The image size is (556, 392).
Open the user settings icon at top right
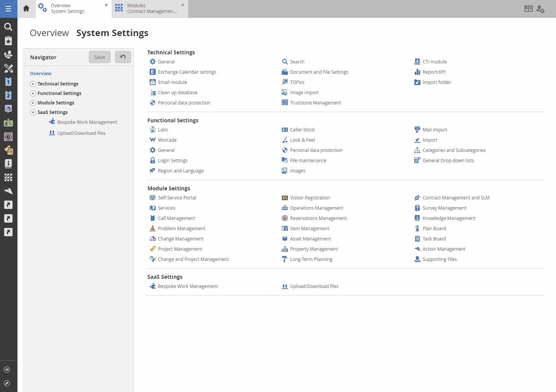(x=540, y=9)
